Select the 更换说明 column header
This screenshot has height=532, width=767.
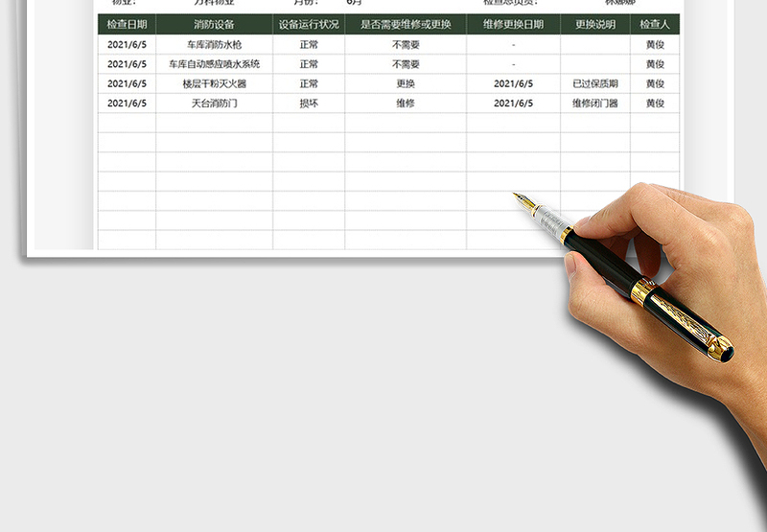[x=595, y=25]
